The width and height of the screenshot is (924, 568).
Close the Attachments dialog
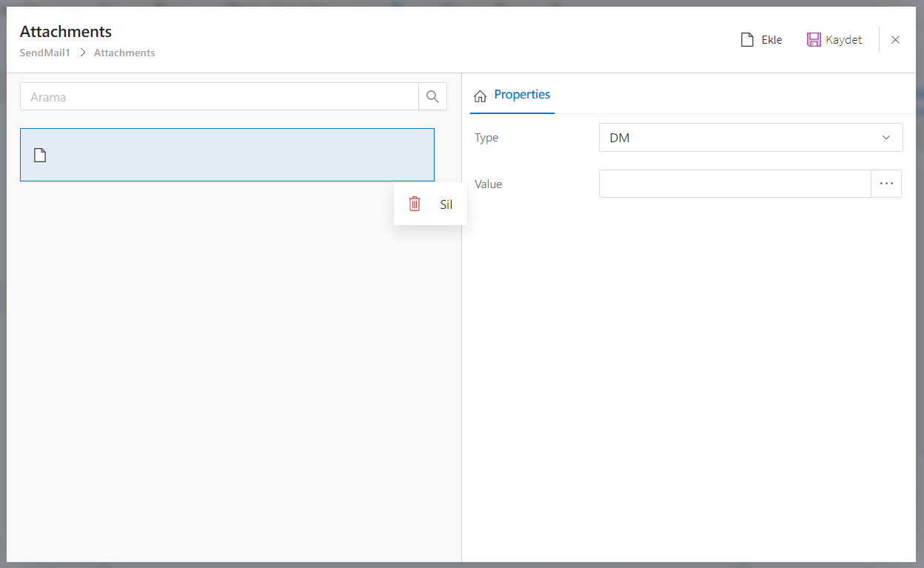[x=895, y=40]
